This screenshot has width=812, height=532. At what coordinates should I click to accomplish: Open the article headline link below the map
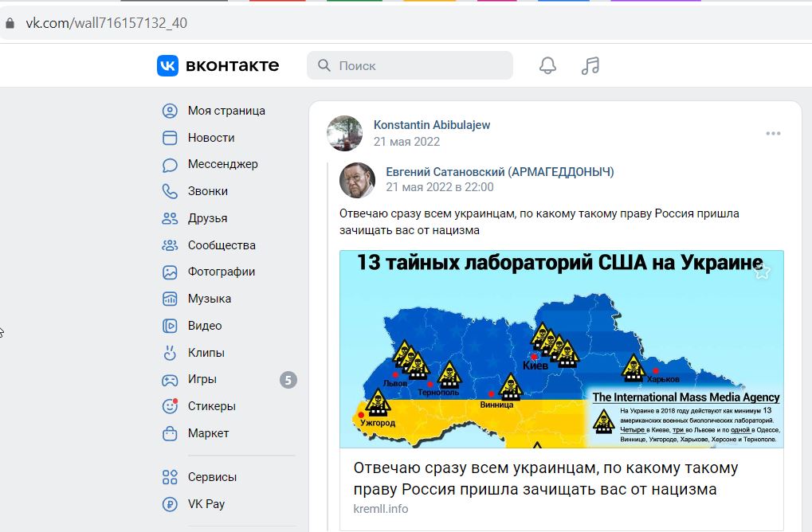545,479
